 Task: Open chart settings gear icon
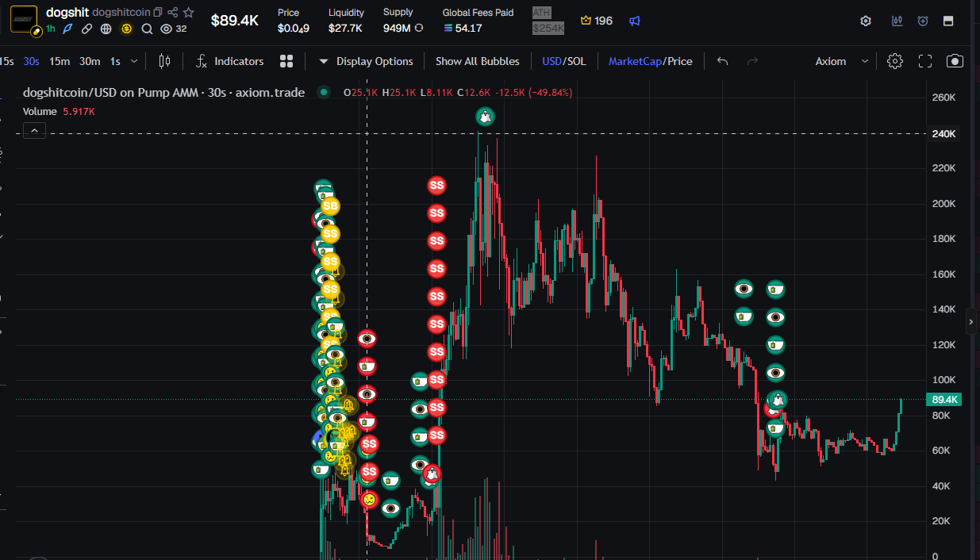coord(895,61)
